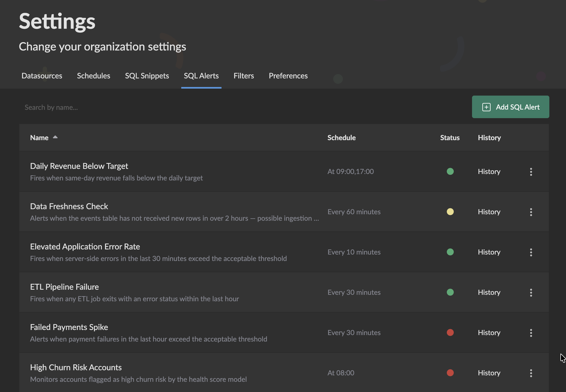Click green status dot for ETL Pipeline Failure
Screen dimensions: 566x392
(x=450, y=292)
